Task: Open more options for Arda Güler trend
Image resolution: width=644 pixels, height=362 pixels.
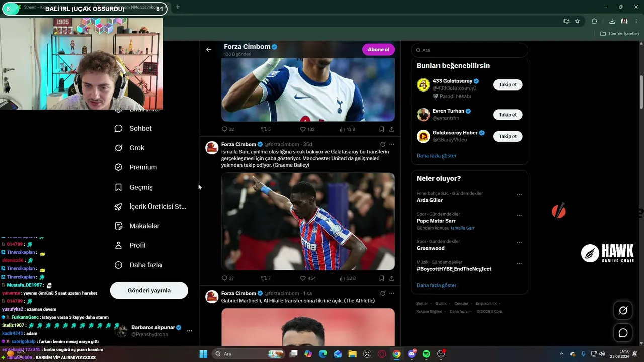Action: click(x=519, y=195)
